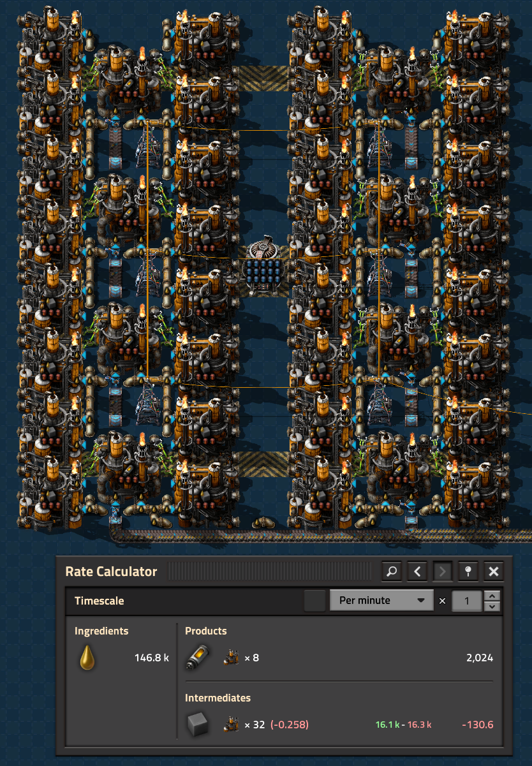This screenshot has height=766, width=532.
Task: Go forward with the greyed-out next arrow
Action: (x=442, y=571)
